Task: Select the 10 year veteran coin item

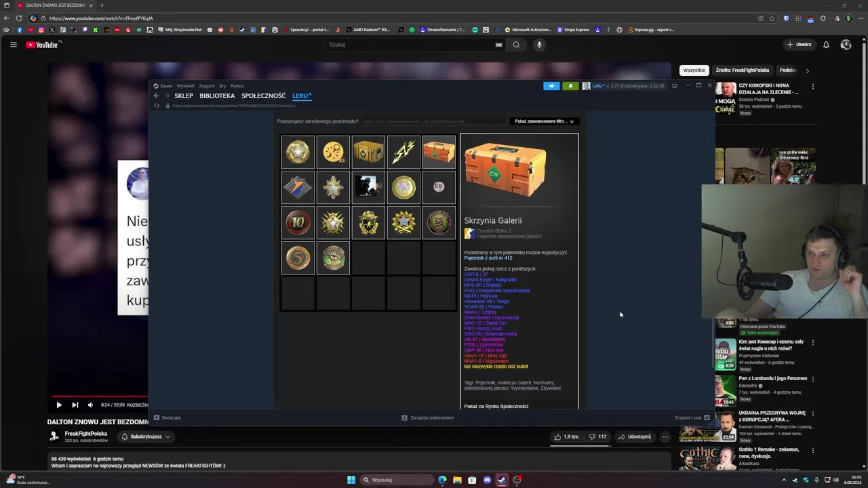Action: click(x=298, y=223)
